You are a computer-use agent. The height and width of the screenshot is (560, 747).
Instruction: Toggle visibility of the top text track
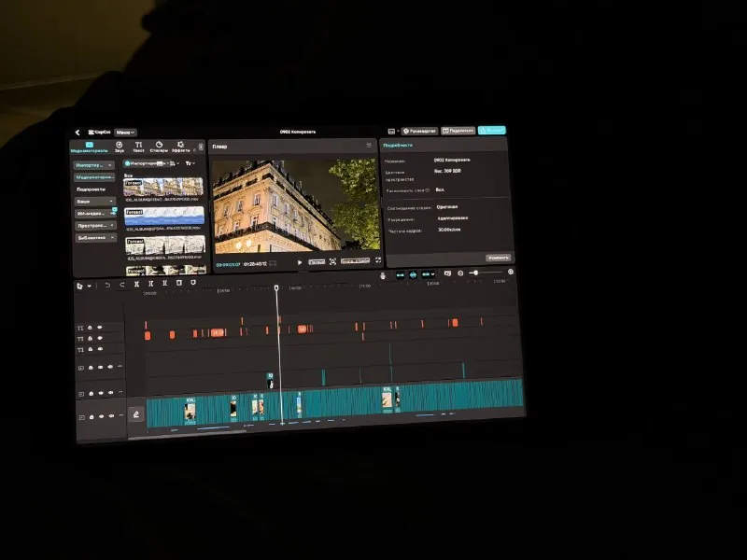coord(100,328)
